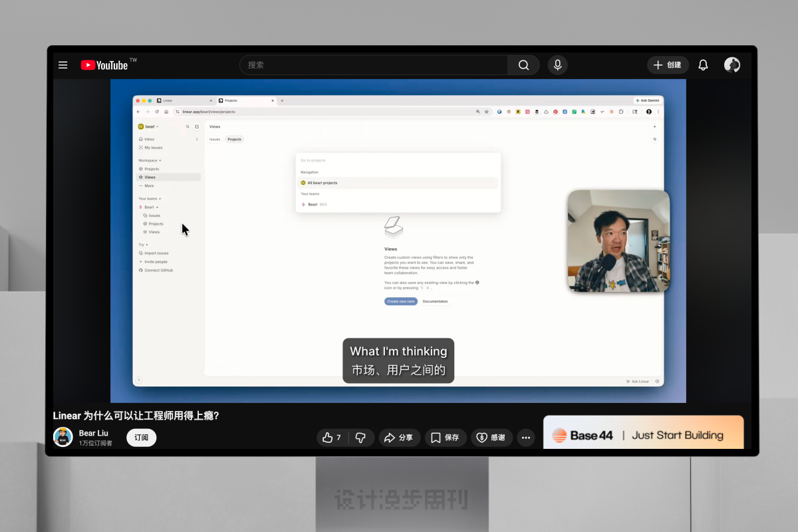
Task: Open Bear Liu channel avatar
Action: tap(63, 437)
